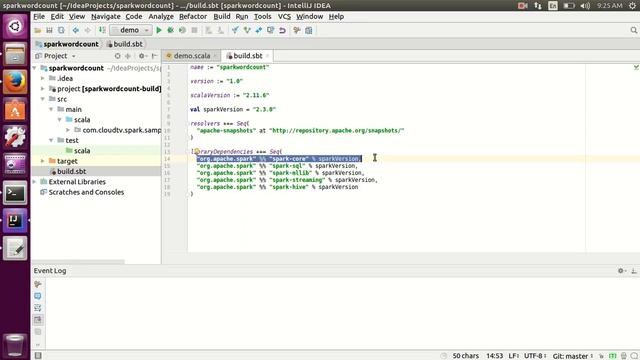Toggle scroll to end in Event Log
Image resolution: width=640 pixels, height=360 pixels.
point(38,320)
